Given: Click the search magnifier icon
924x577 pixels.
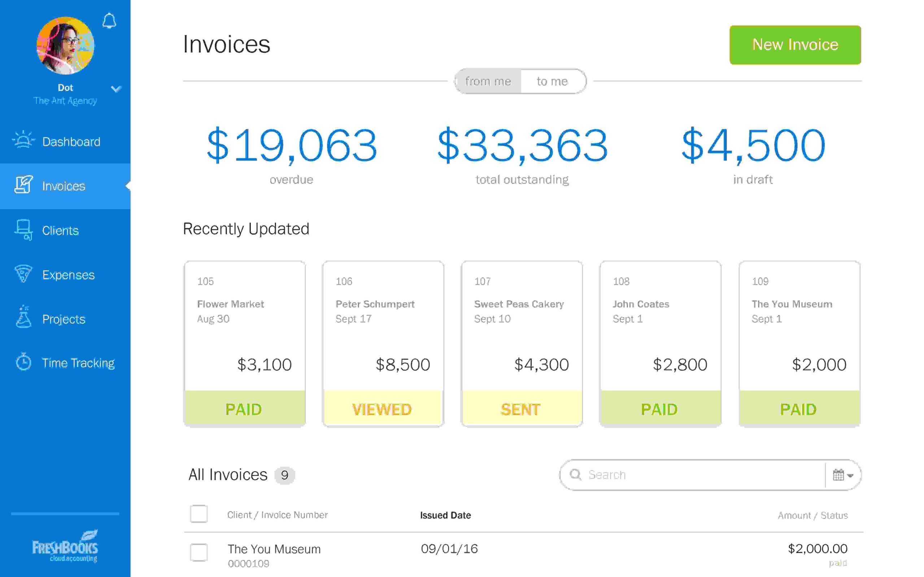Looking at the screenshot, I should [575, 475].
